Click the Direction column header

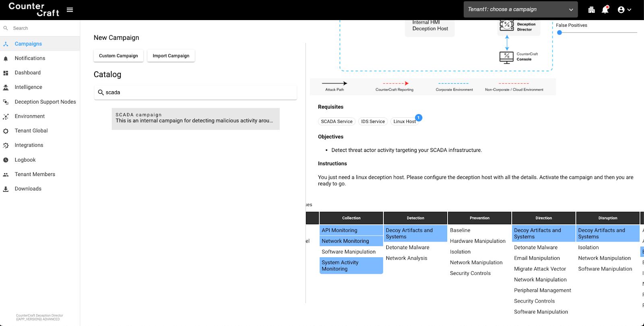544,218
